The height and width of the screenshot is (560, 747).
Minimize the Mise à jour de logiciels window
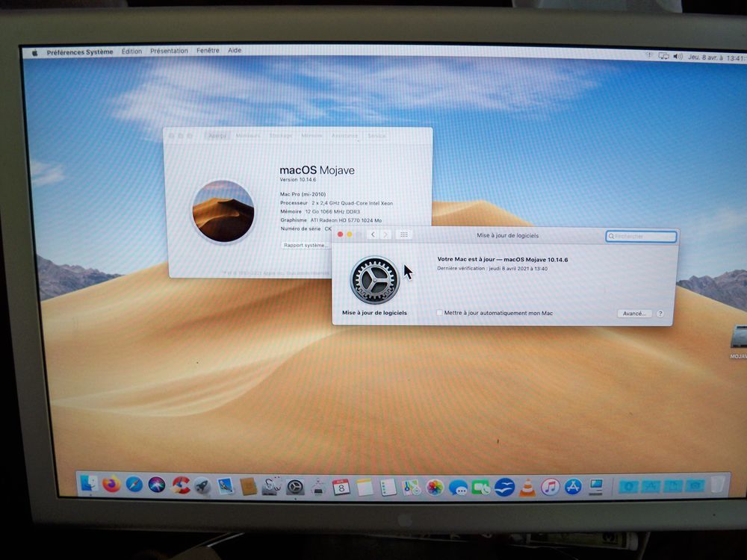(349, 234)
